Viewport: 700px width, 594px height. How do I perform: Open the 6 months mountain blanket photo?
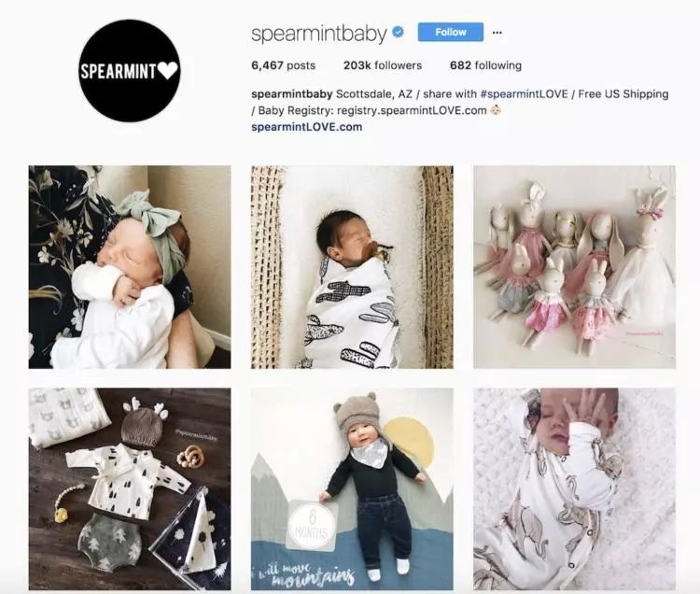point(352,489)
